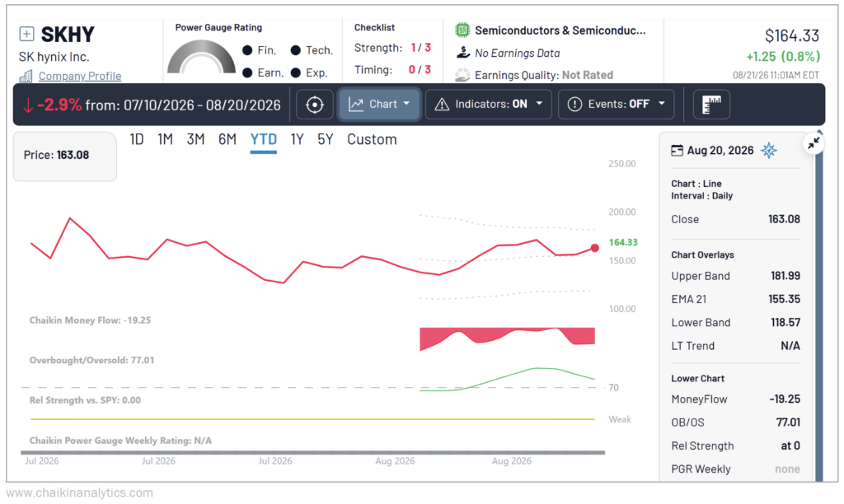Click the MoneyFlow value -19.25
The width and height of the screenshot is (844, 504).
[785, 399]
